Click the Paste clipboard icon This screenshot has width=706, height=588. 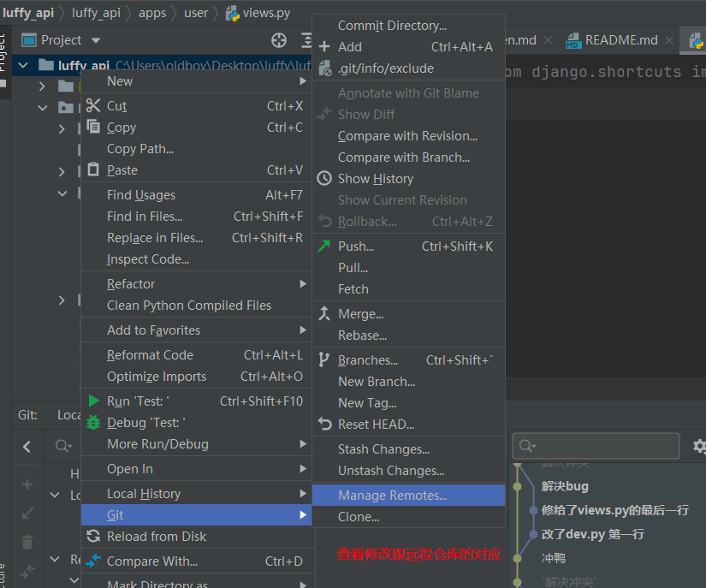[x=93, y=169]
